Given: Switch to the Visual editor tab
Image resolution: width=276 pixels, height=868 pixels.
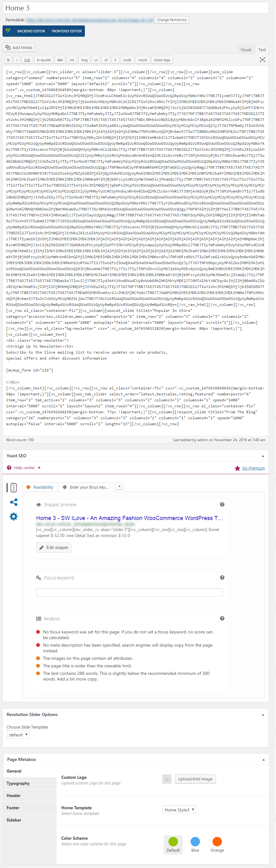Looking at the screenshot, I should point(246,50).
